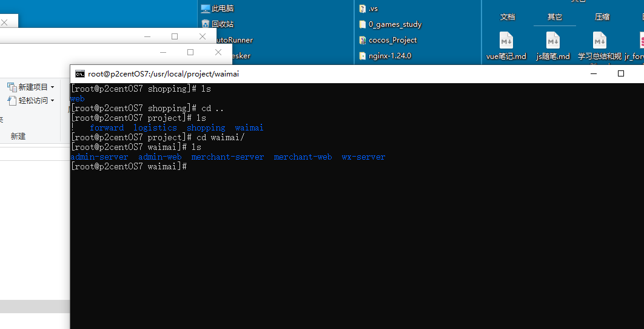The width and height of the screenshot is (644, 329).
Task: Open the js随笔.md file icon
Action: click(553, 40)
